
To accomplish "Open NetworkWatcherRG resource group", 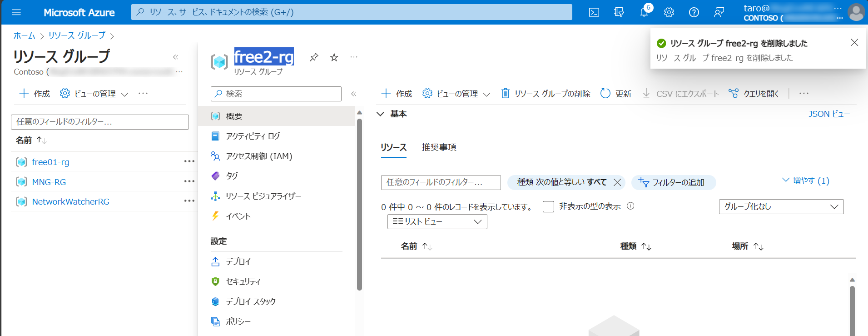I will (x=70, y=201).
